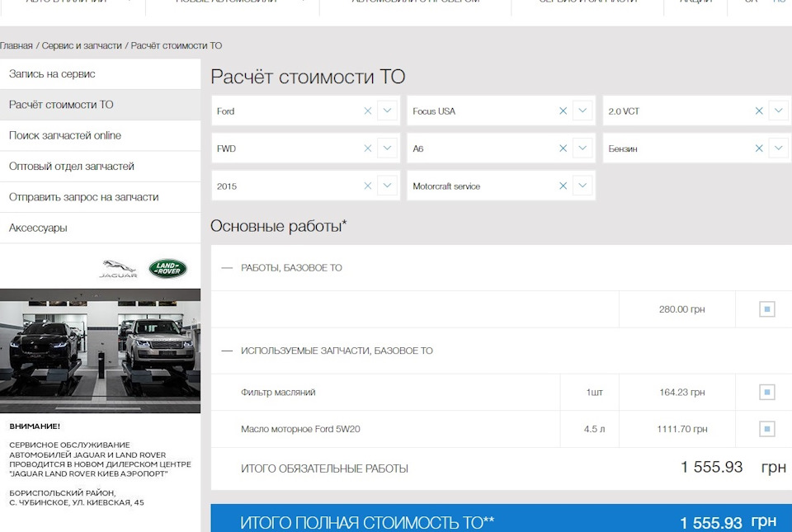792x532 pixels.
Task: Open the FWD drive type dropdown
Action: 387,148
